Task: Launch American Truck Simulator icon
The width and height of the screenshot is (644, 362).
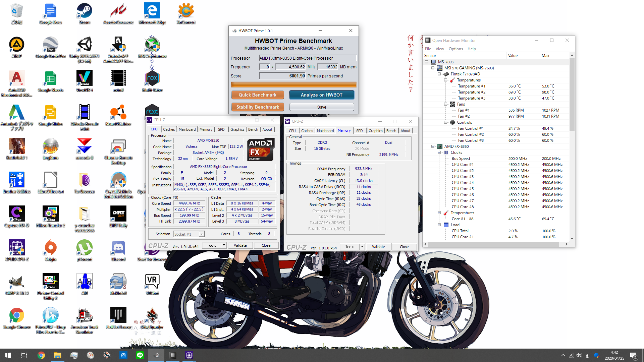Action: coord(85,320)
